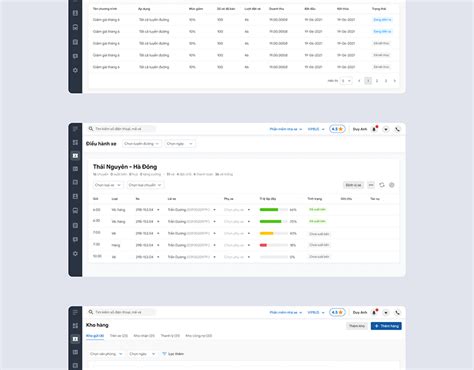
Task: Open the chat bubble icon in top panel sidebar
Action: point(75,56)
